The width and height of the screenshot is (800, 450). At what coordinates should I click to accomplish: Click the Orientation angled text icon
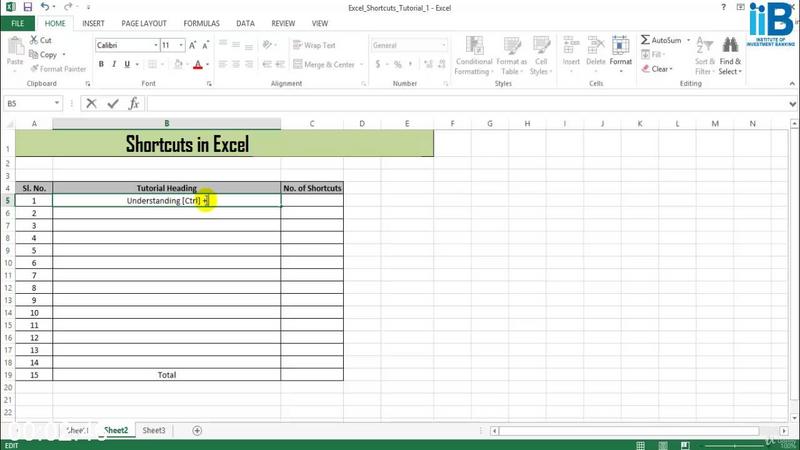pos(267,45)
